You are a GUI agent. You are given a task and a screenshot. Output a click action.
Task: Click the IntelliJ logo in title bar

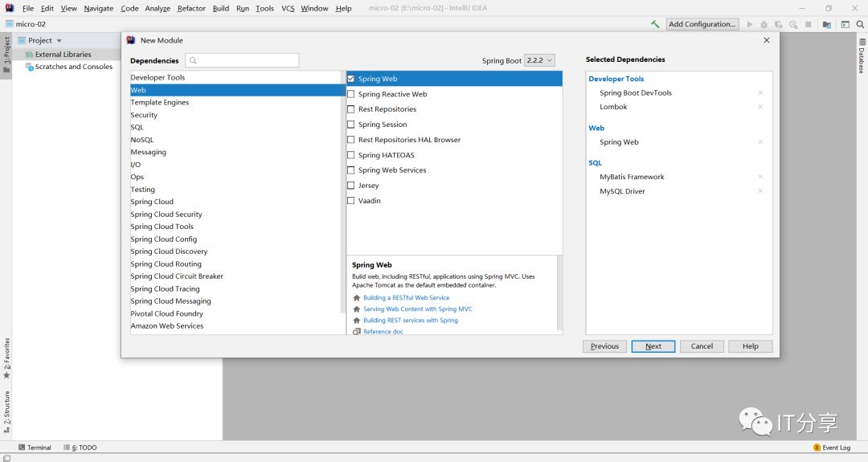[x=9, y=8]
